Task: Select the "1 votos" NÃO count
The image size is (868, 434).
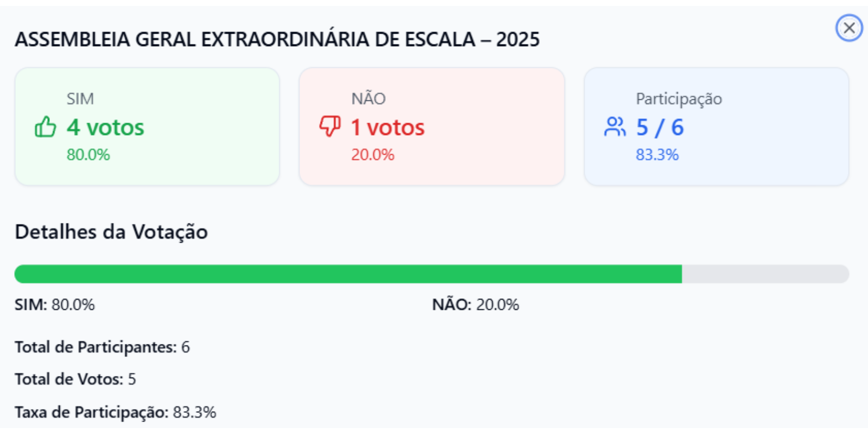Action: (x=387, y=127)
